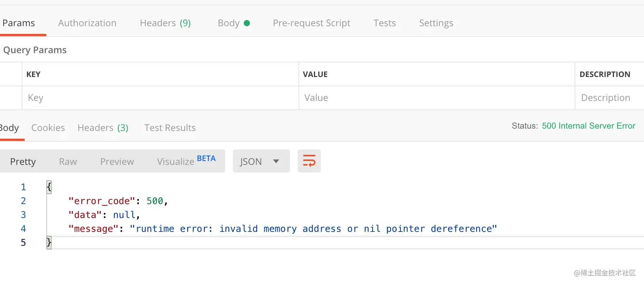Open the Tests tab
644x285 pixels.
(384, 23)
